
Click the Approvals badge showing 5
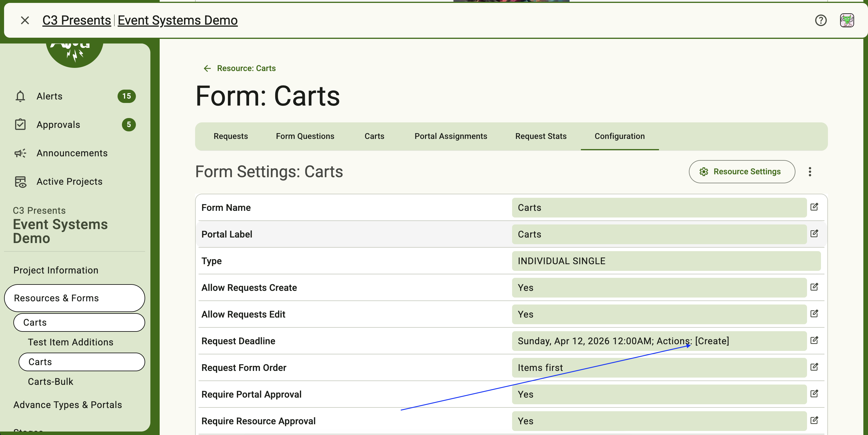tap(129, 125)
